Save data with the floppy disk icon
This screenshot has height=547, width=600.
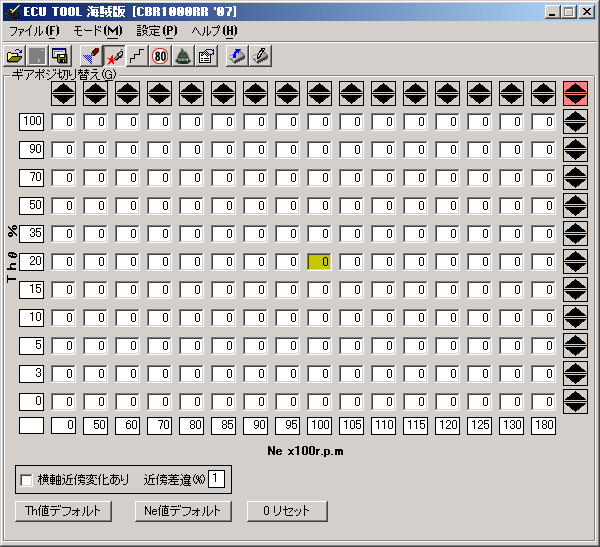60,56
